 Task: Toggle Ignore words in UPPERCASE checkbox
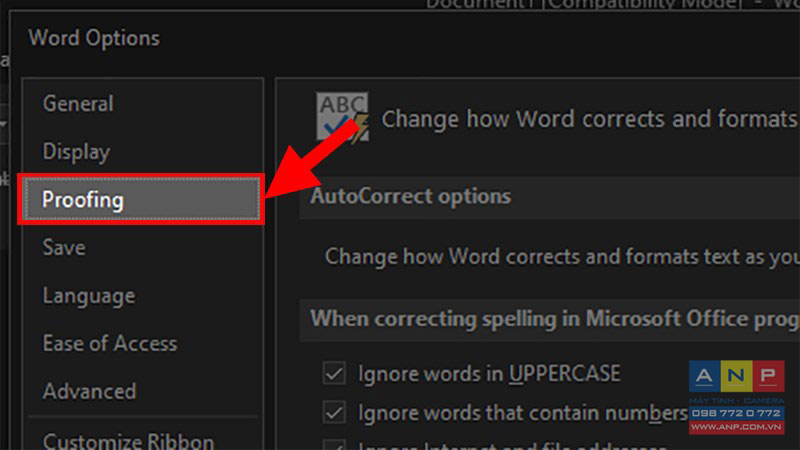pos(334,373)
